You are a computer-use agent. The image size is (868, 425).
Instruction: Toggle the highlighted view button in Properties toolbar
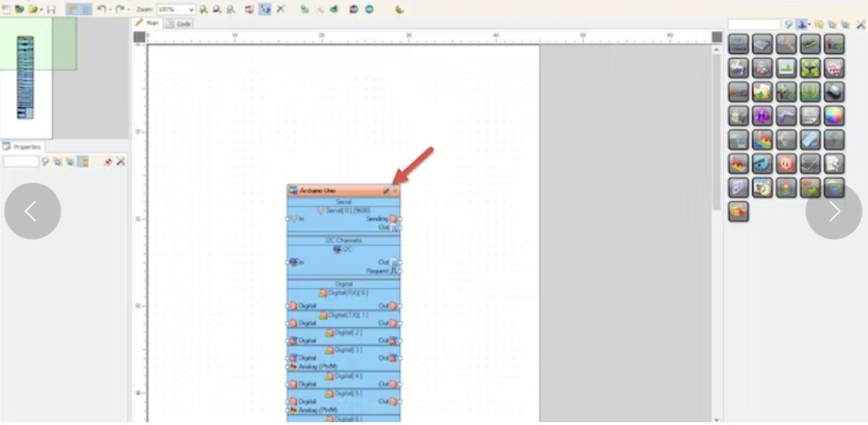[83, 162]
